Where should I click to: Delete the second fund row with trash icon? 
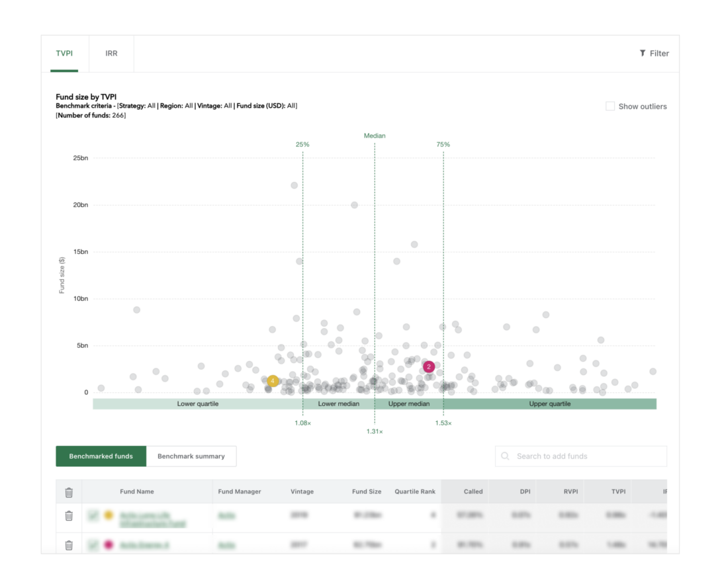point(69,546)
